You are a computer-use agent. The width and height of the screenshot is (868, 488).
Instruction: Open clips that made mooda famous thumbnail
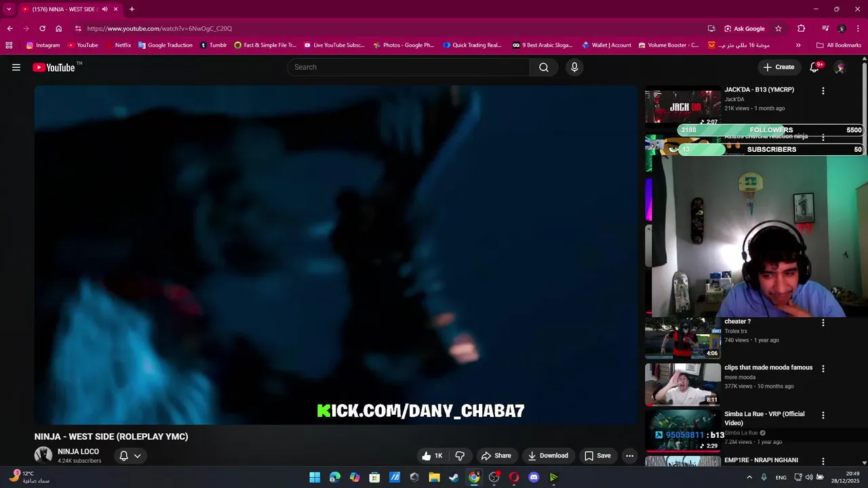683,384
